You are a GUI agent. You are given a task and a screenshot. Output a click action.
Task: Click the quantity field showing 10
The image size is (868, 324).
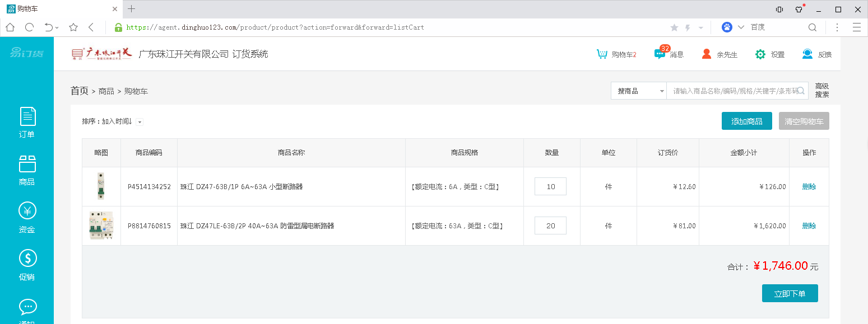click(550, 187)
